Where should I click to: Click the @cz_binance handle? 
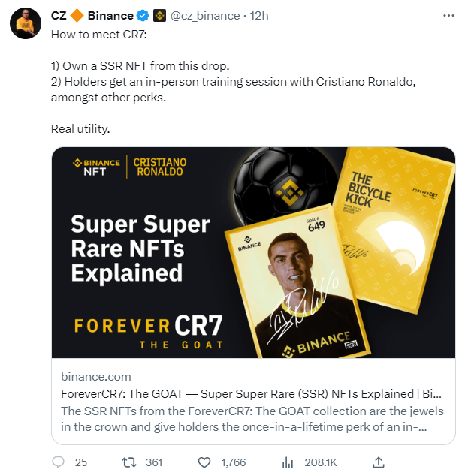(x=205, y=15)
